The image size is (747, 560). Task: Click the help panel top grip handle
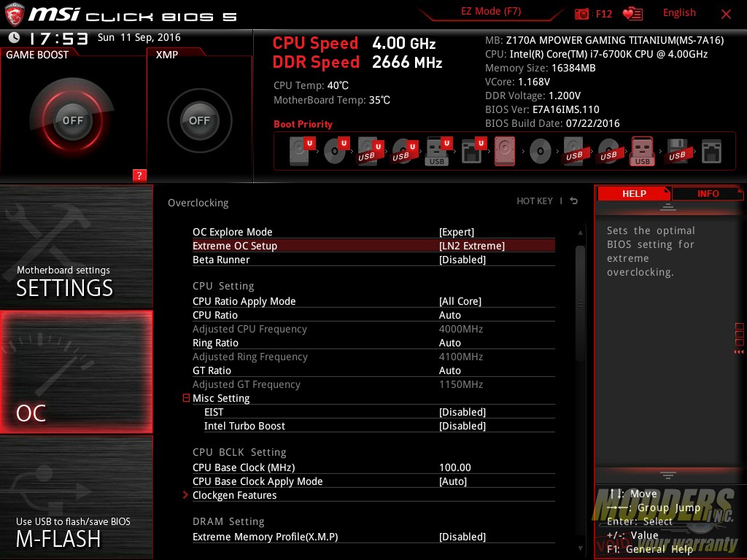tap(668, 206)
